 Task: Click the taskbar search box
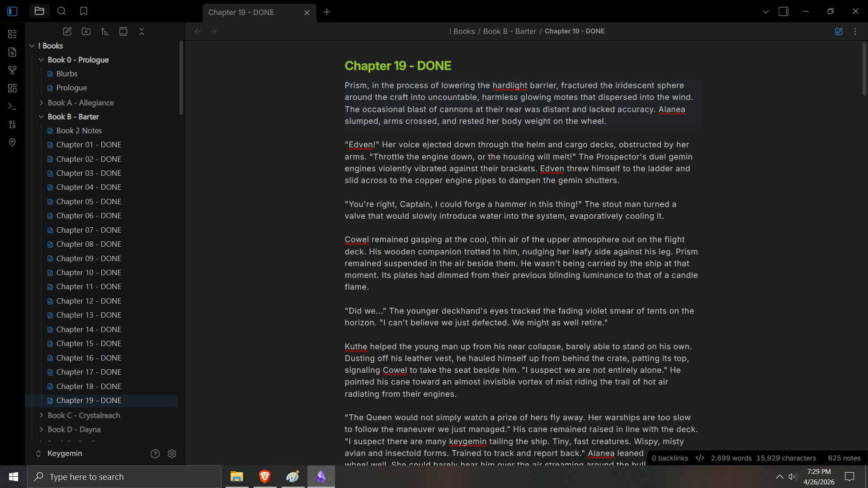point(125,477)
